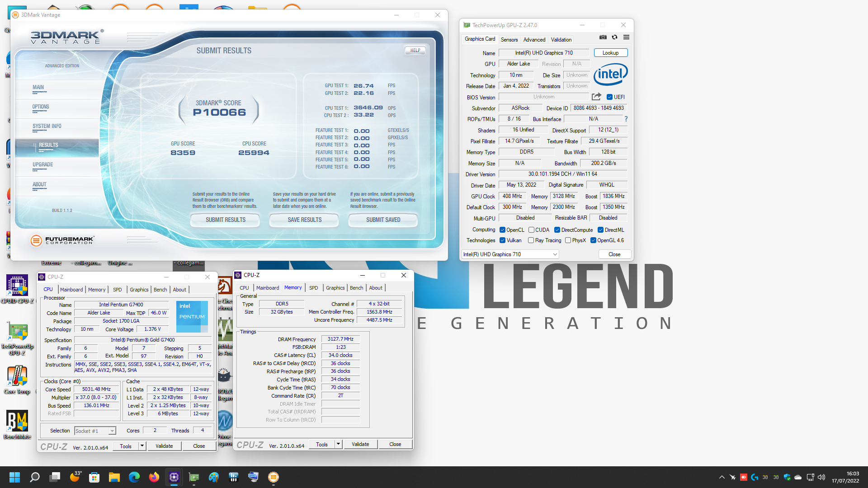
Task: Toggle the PhysX checkbox
Action: [x=568, y=240]
